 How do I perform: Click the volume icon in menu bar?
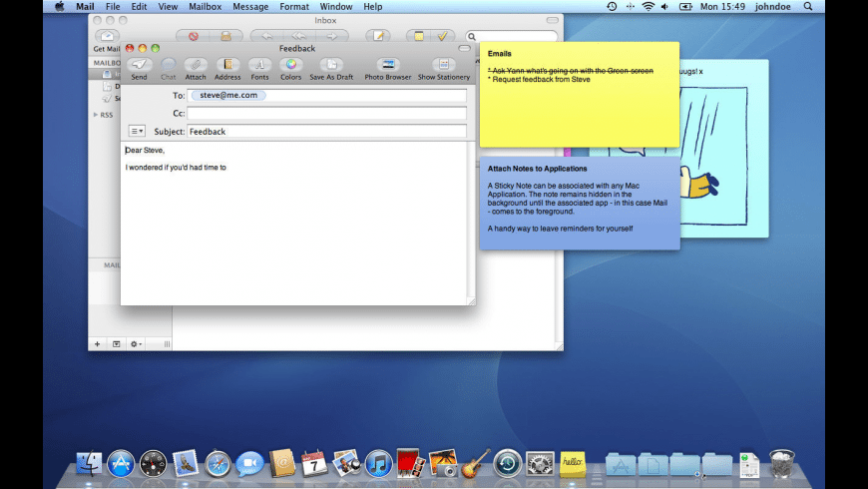point(664,7)
